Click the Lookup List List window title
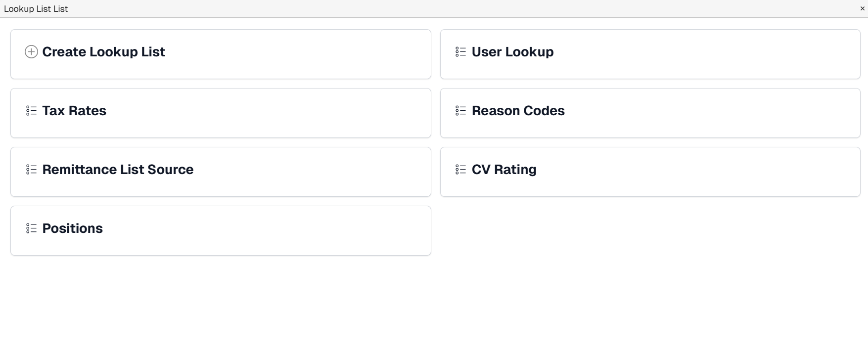Viewport: 868px width, 357px height. tap(36, 8)
